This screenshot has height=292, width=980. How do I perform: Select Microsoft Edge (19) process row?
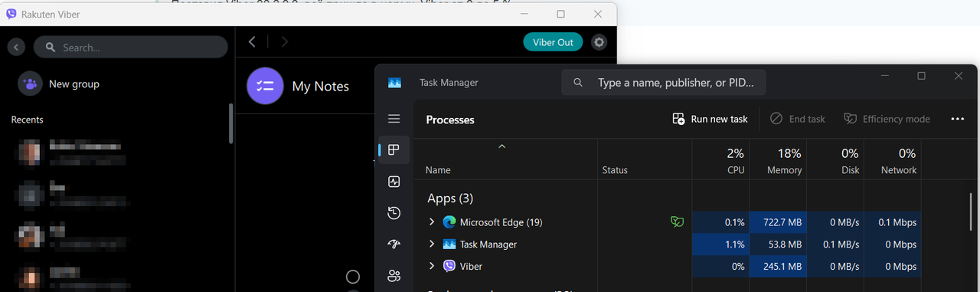click(668, 222)
